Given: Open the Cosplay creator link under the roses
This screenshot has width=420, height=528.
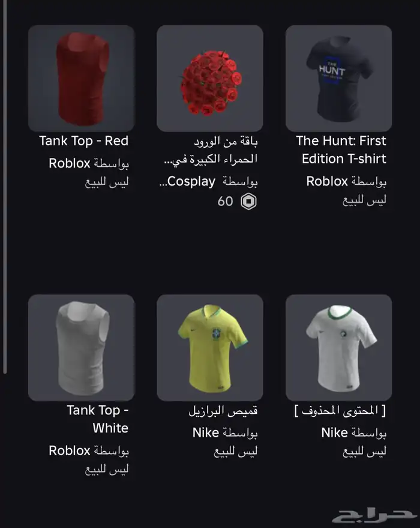Looking at the screenshot, I should [x=191, y=181].
